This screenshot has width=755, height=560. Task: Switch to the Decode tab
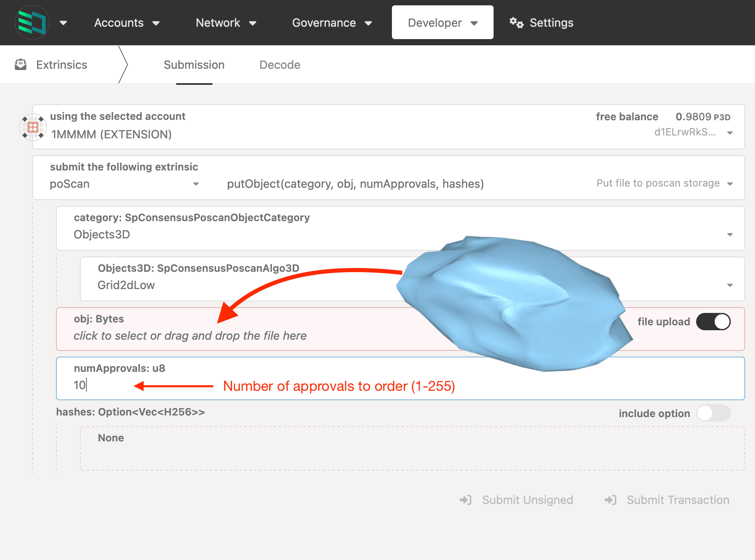tap(280, 65)
